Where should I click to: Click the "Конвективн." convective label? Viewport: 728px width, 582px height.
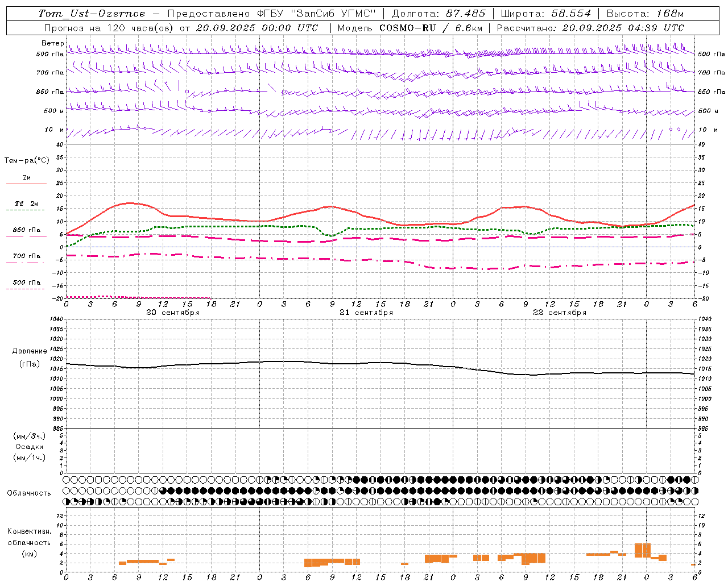click(30, 531)
